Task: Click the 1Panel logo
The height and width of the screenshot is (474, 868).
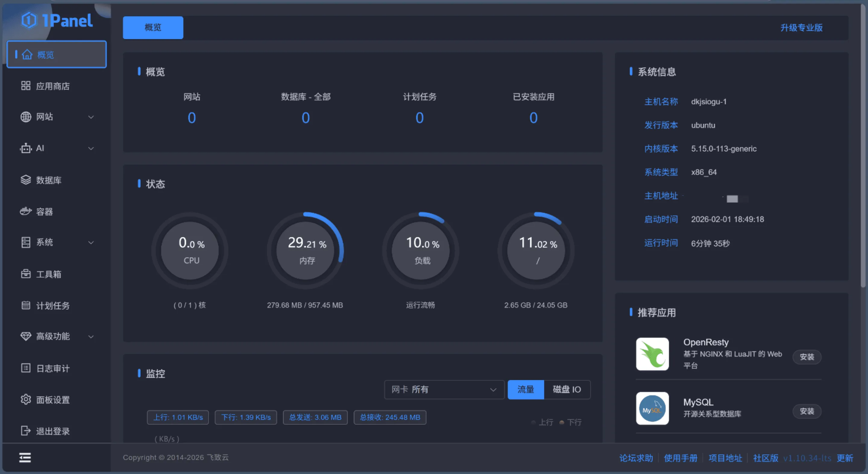Action: [x=57, y=21]
